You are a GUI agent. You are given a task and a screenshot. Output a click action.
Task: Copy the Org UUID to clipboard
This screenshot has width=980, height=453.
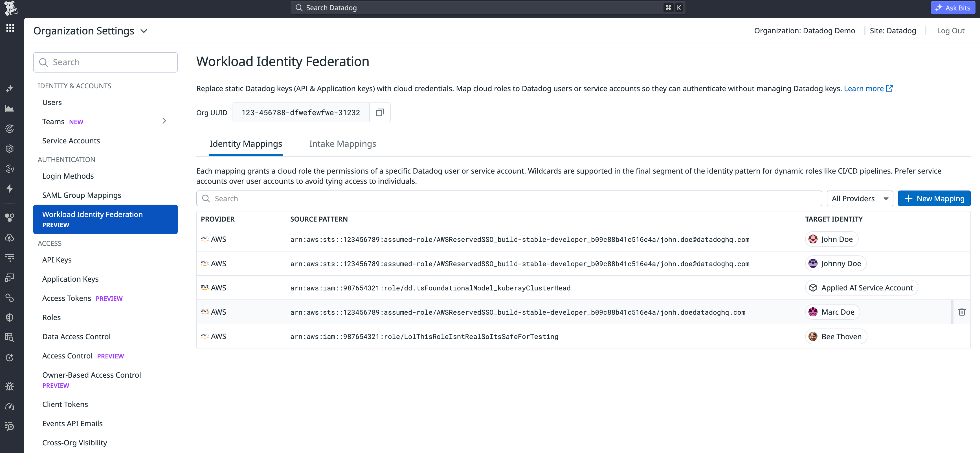coord(380,112)
